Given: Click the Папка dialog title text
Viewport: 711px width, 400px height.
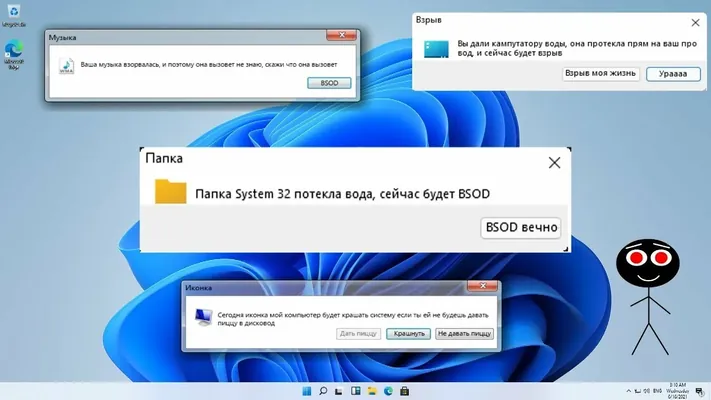Looking at the screenshot, I should (x=164, y=158).
